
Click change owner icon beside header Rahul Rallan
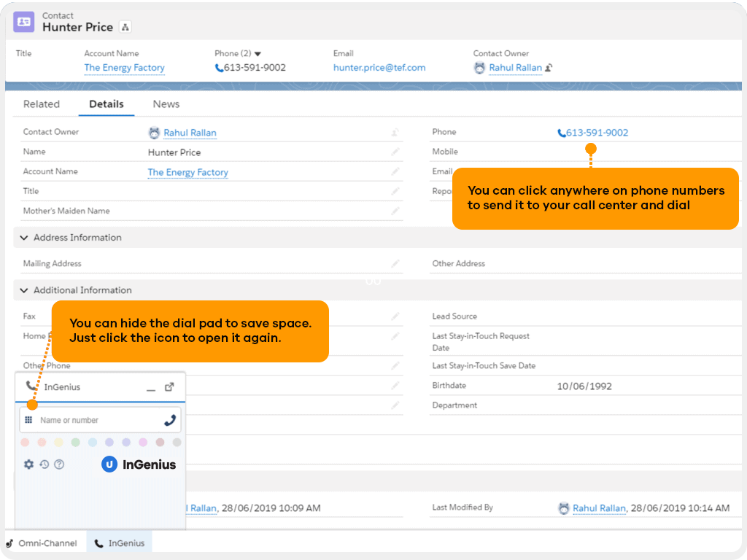pos(549,68)
